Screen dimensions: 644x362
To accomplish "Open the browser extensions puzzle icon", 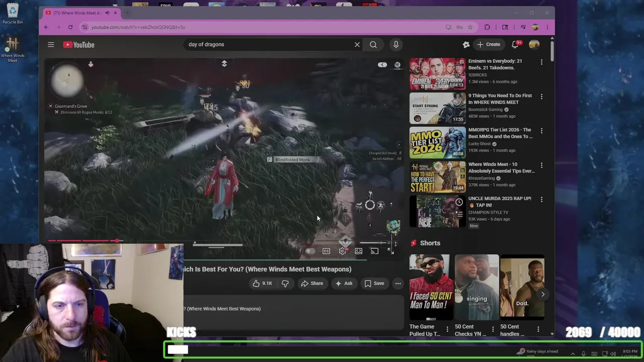I will (x=487, y=27).
